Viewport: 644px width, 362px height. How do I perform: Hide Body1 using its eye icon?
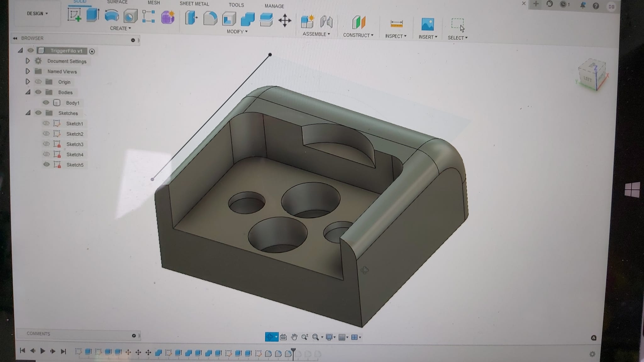(x=46, y=102)
